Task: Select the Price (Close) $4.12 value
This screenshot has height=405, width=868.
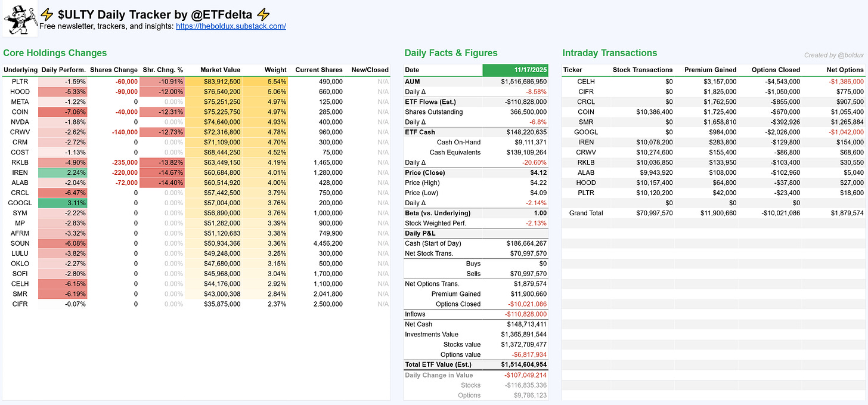Action: click(x=538, y=172)
